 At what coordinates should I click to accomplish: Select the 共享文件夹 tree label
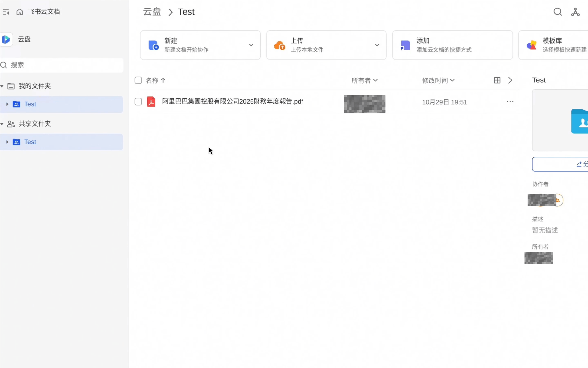point(35,124)
